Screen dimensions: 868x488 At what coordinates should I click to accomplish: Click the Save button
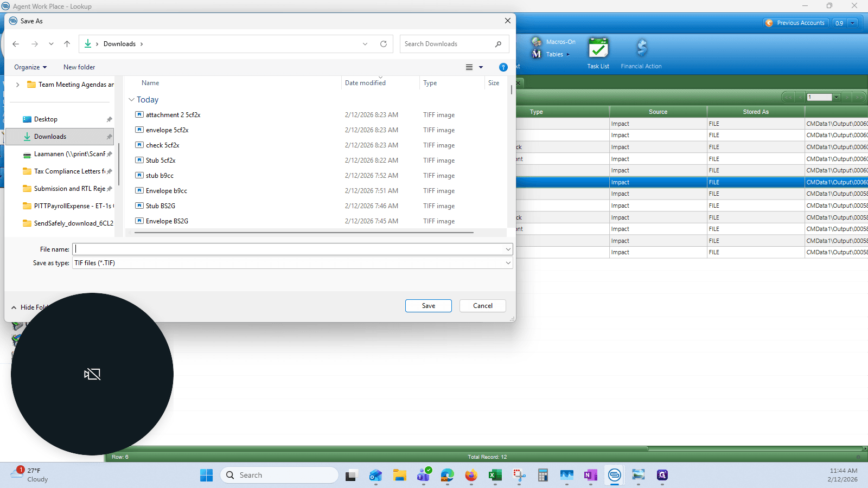click(x=429, y=306)
